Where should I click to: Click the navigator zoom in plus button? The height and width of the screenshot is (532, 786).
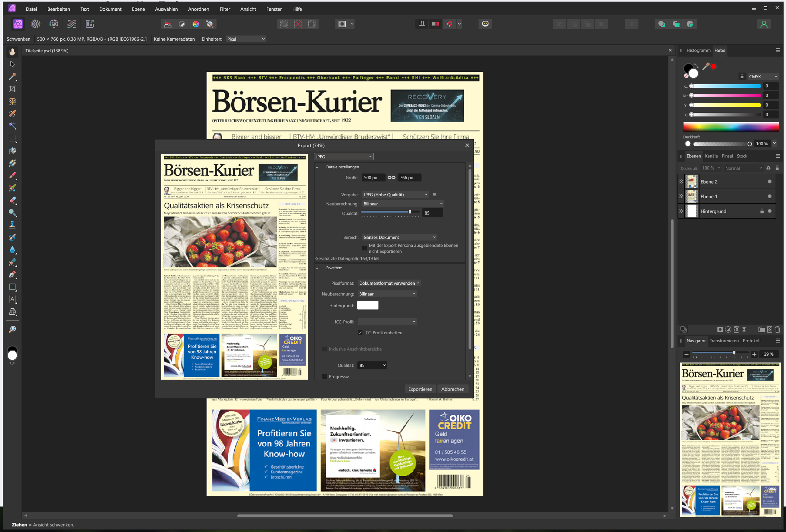point(754,354)
